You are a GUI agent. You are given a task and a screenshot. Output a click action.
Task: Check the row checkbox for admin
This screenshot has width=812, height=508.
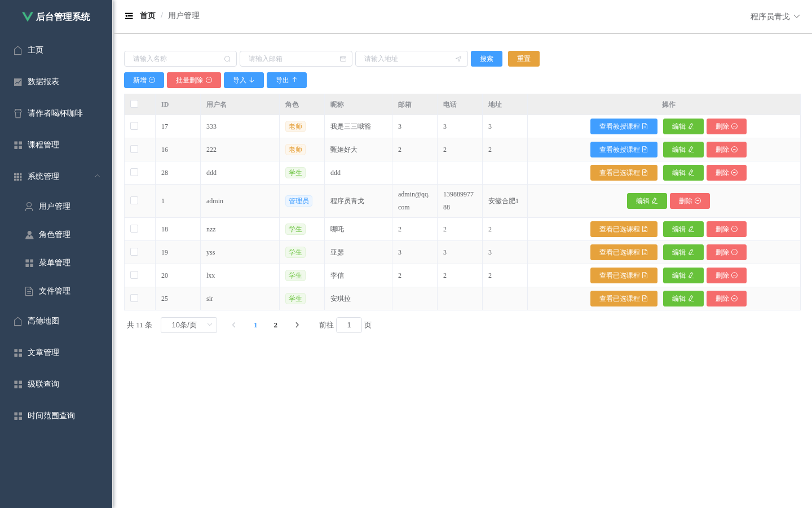tap(134, 200)
